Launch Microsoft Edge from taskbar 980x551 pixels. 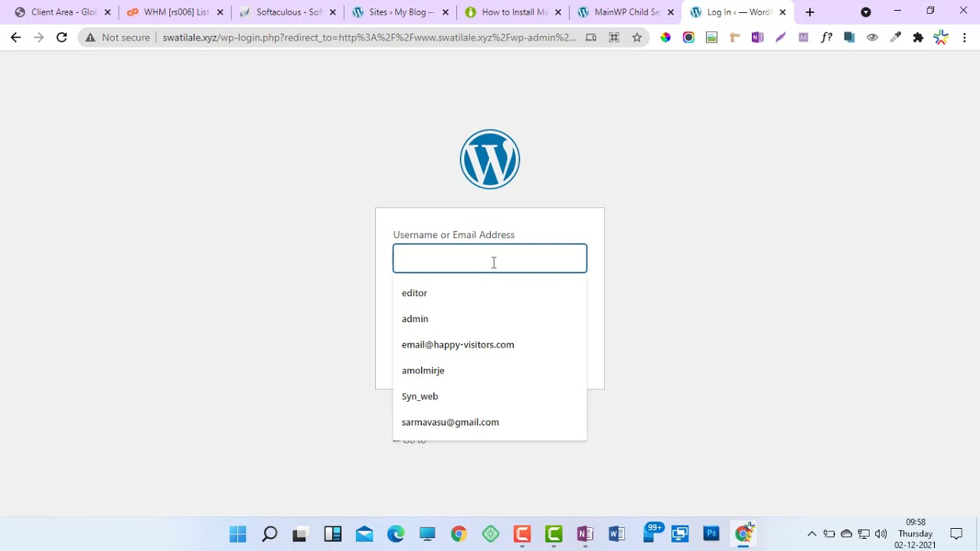coord(396,534)
